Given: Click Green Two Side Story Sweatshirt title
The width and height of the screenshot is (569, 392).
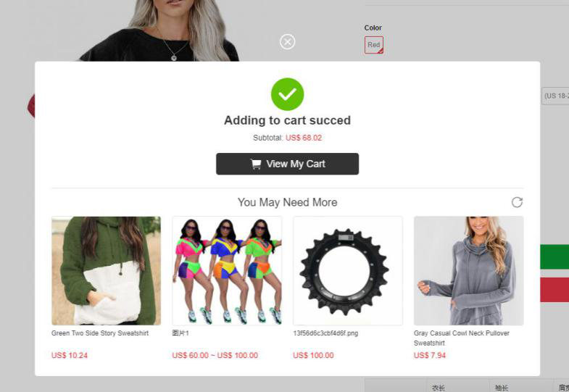Looking at the screenshot, I should click(x=100, y=333).
